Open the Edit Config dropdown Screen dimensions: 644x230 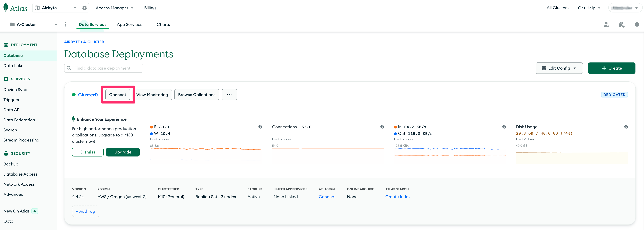click(559, 68)
